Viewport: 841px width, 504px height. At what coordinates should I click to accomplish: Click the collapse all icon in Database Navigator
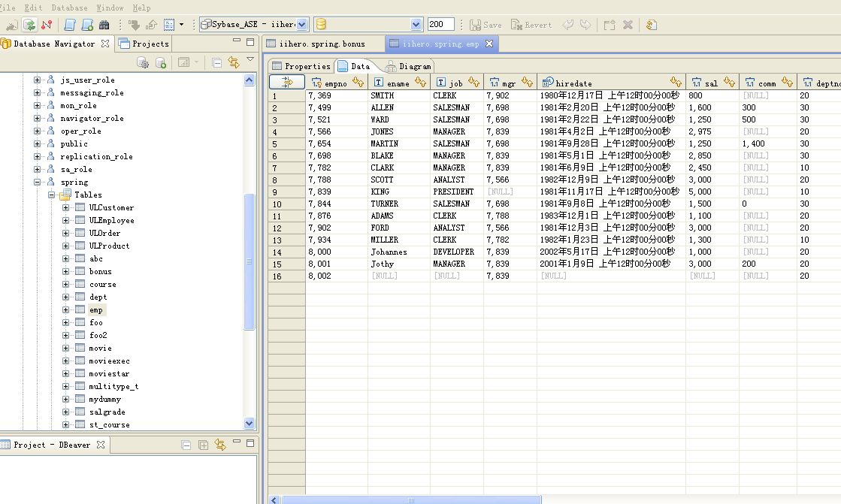(x=216, y=62)
